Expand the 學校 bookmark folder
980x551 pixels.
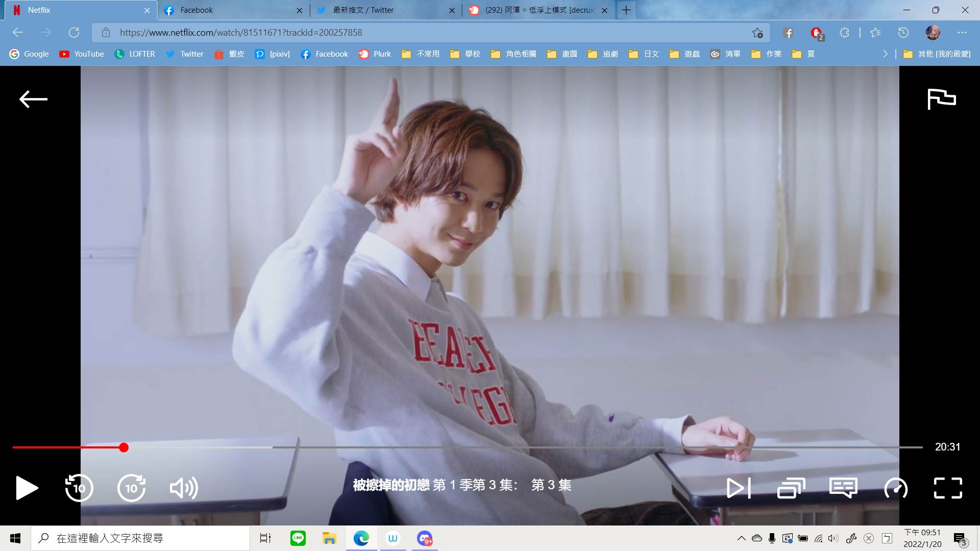(x=465, y=54)
